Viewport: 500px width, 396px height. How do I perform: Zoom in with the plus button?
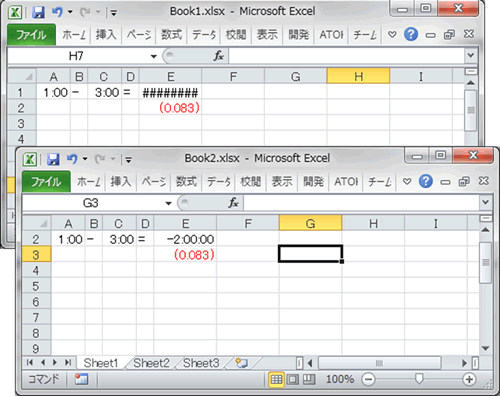[x=469, y=379]
